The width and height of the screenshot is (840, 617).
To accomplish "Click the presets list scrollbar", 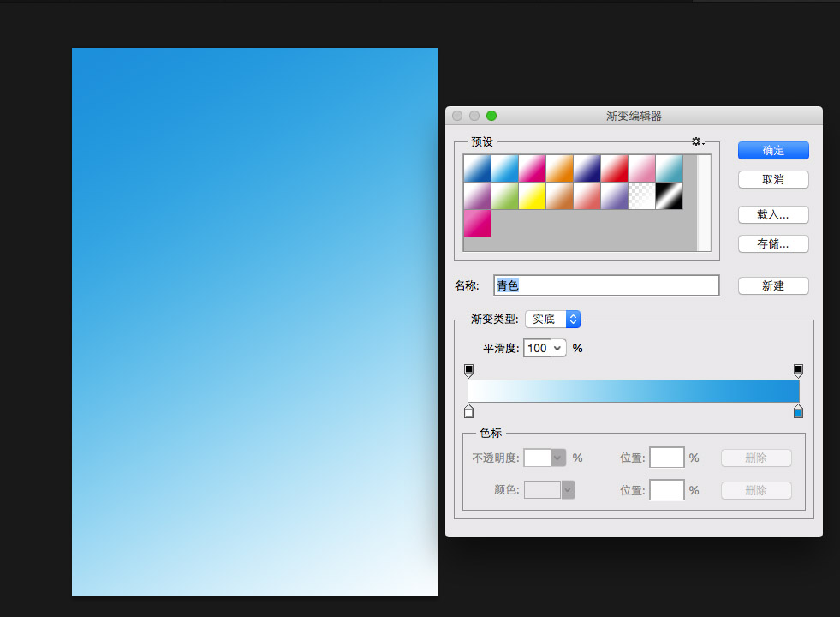I will (704, 202).
